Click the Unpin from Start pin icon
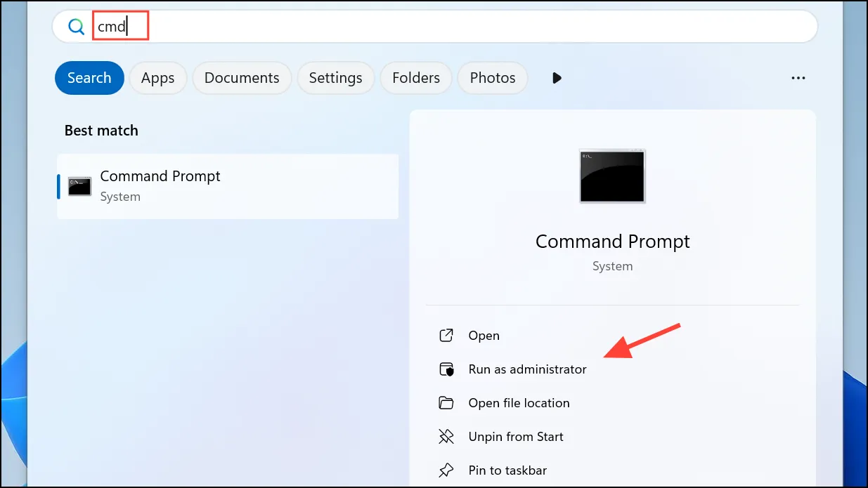The width and height of the screenshot is (868, 488). tap(446, 436)
